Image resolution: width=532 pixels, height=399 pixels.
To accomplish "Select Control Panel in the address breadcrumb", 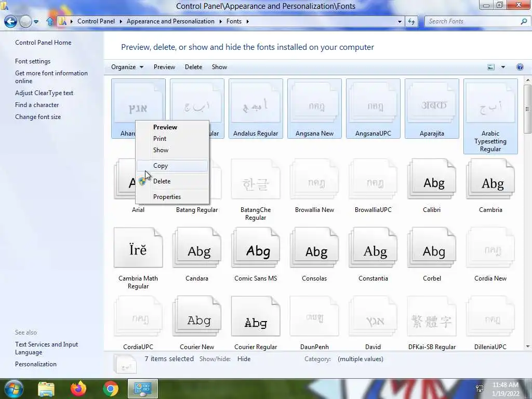I will [x=96, y=21].
